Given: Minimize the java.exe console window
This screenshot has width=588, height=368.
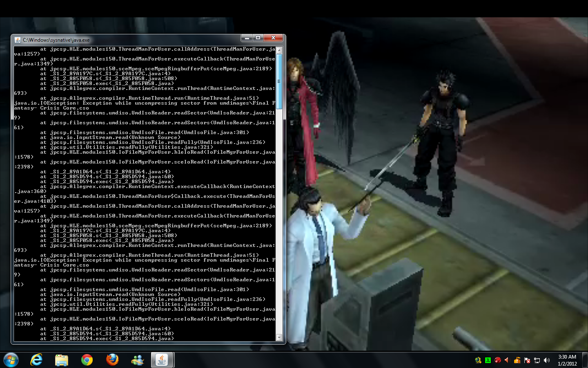Looking at the screenshot, I should pyautogui.click(x=247, y=38).
